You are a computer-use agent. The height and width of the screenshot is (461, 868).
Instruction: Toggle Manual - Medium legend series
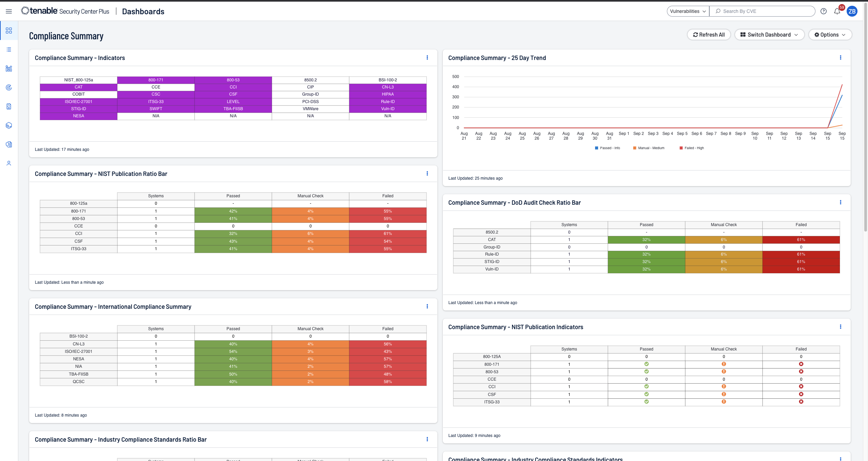tap(649, 148)
